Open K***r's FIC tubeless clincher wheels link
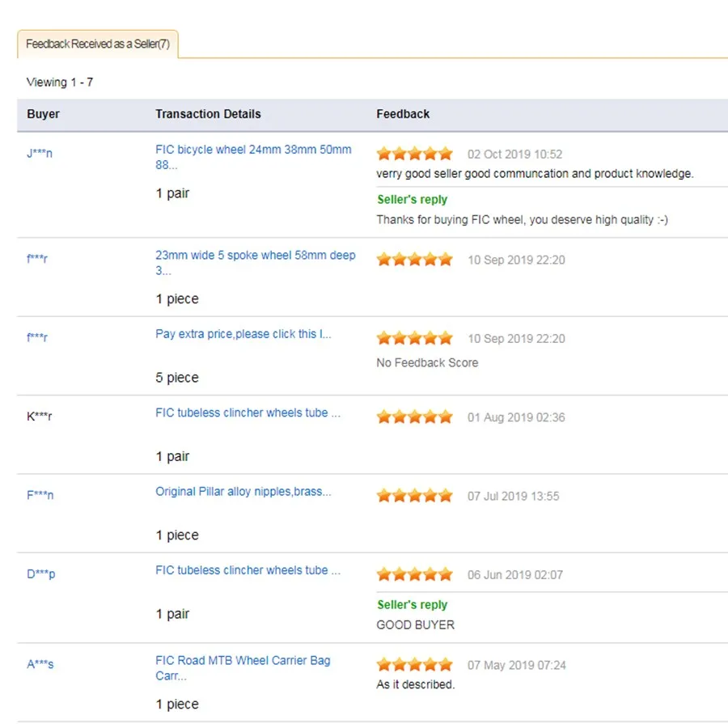728x728 pixels. pos(248,413)
